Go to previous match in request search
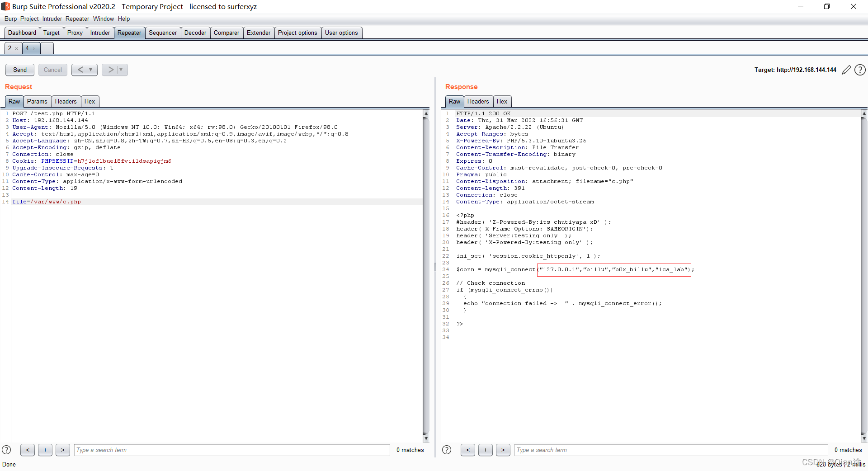 tap(28, 450)
